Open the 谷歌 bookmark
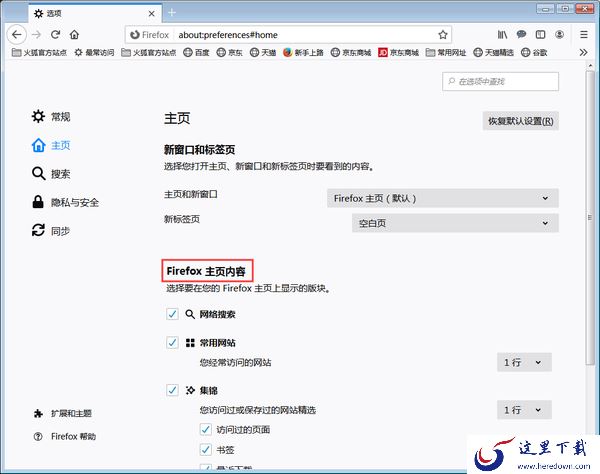This screenshot has width=600, height=474. click(x=534, y=52)
